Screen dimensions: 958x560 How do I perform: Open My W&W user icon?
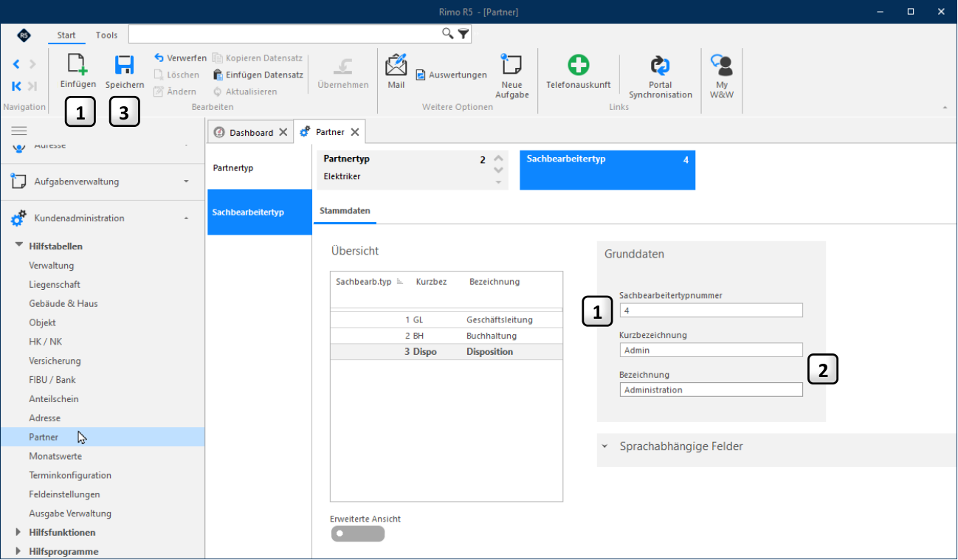pos(721,65)
